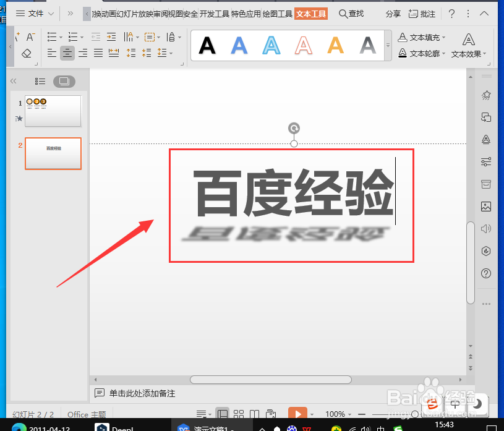Screen dimensions: 504x431
Task: Choose the gray gradient WordArt style
Action: pyautogui.click(x=368, y=45)
